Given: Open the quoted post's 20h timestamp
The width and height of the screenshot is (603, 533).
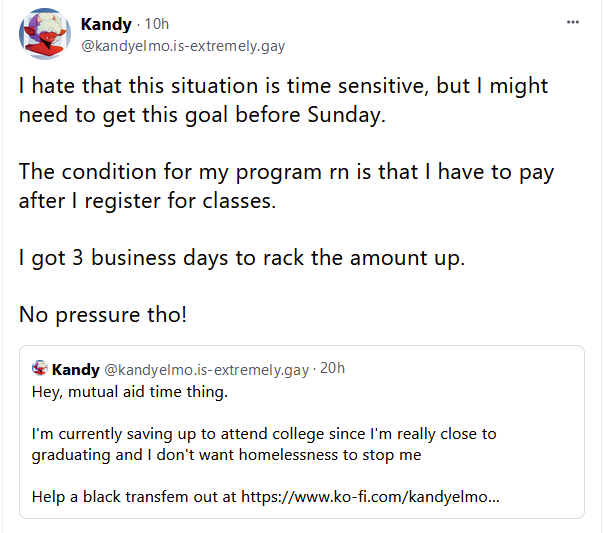Looking at the screenshot, I should (332, 368).
